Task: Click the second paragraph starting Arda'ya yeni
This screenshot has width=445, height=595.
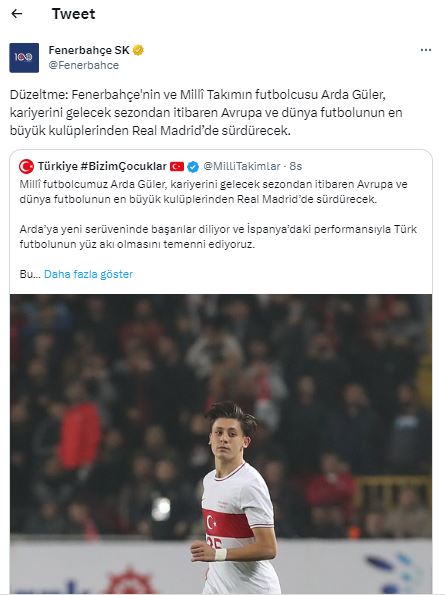Action: click(218, 237)
